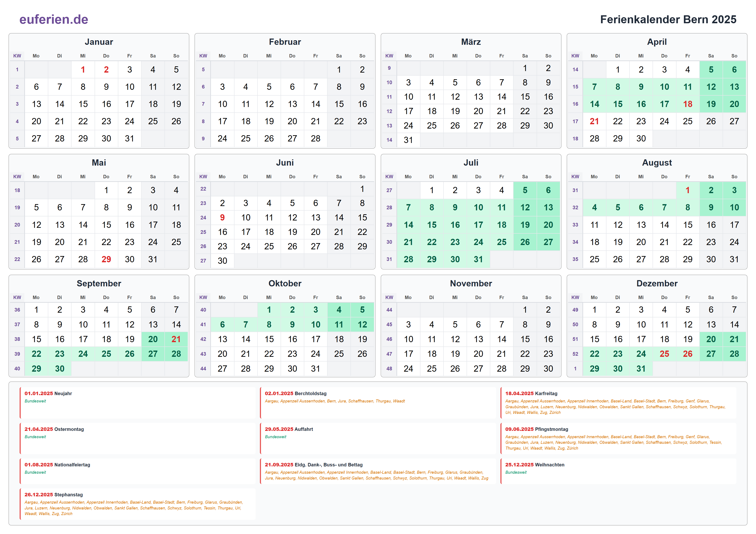Viewport: 756px width, 534px height.
Task: Open the 09.06.2025 Pfingstmontag legend entry
Action: (618, 438)
